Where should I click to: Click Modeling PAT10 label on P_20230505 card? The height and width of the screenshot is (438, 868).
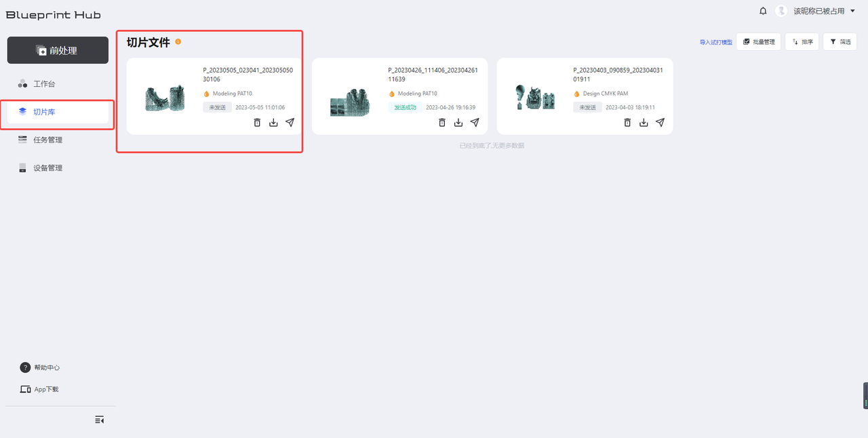click(x=232, y=94)
